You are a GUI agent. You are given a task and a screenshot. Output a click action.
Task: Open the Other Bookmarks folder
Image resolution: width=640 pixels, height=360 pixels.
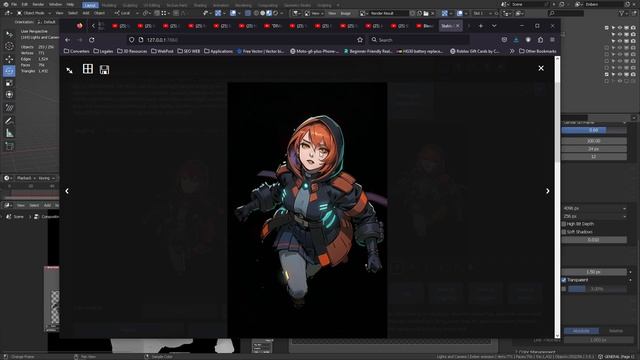click(538, 51)
